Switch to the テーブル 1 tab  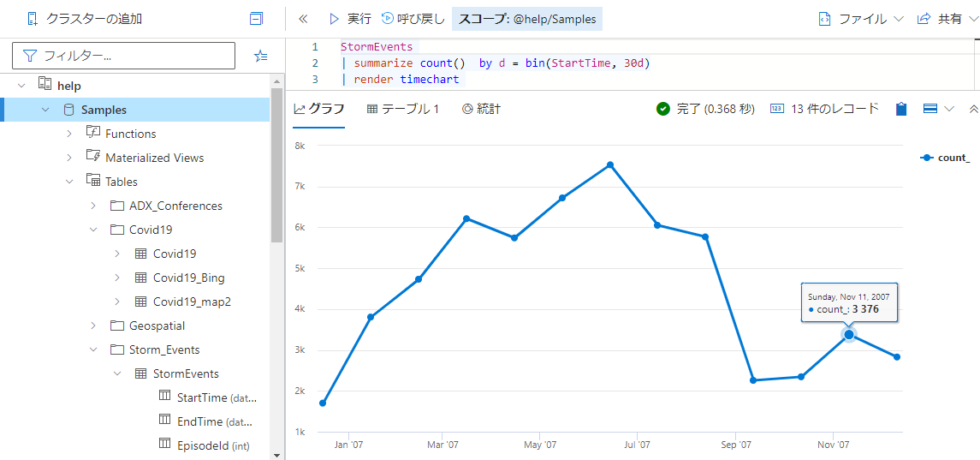click(403, 109)
